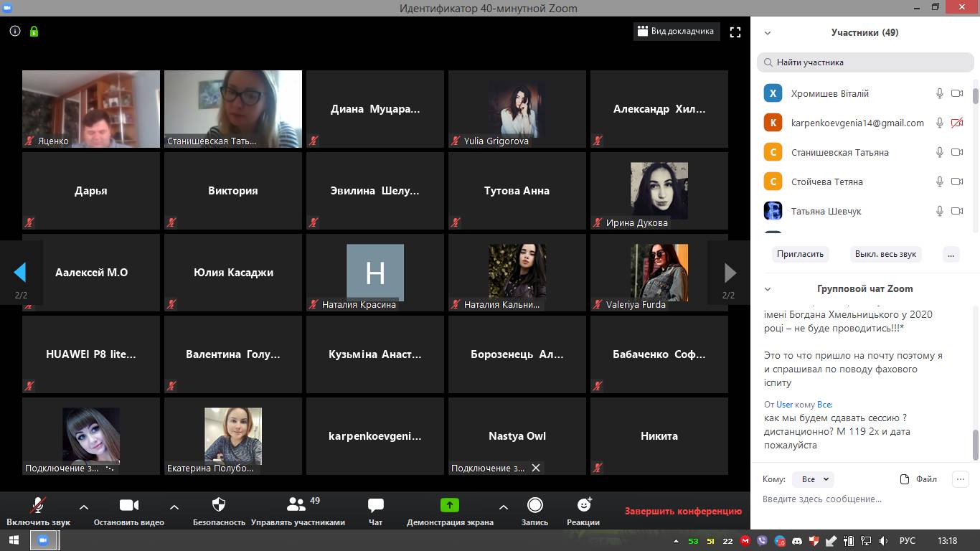Enter full screen mode icon
The height and width of the screenshot is (551, 980).
click(x=735, y=32)
